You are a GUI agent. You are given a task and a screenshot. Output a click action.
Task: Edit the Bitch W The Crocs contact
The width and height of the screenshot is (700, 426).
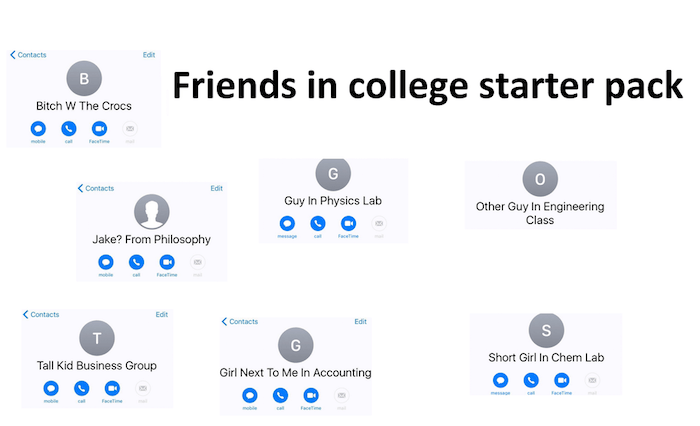coord(149,55)
